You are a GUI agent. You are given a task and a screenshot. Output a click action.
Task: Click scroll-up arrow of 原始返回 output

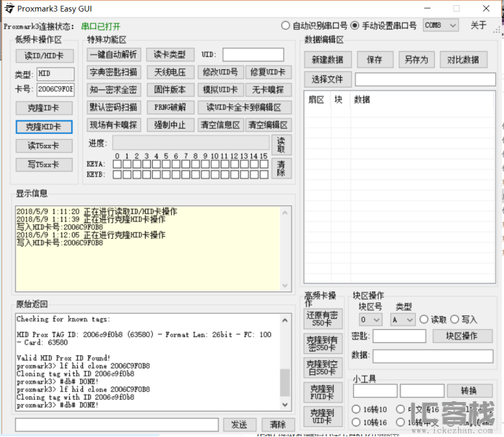click(285, 320)
